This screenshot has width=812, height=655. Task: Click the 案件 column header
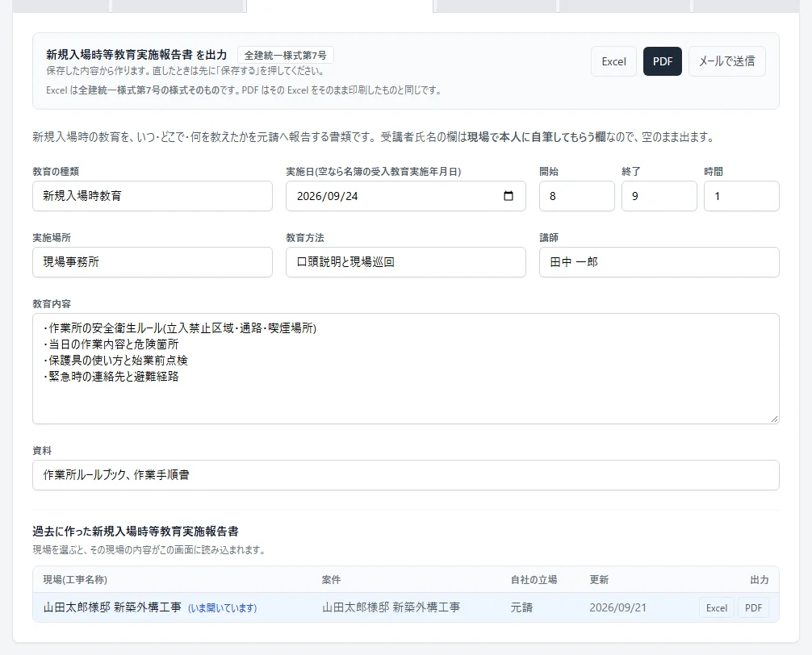click(x=332, y=580)
